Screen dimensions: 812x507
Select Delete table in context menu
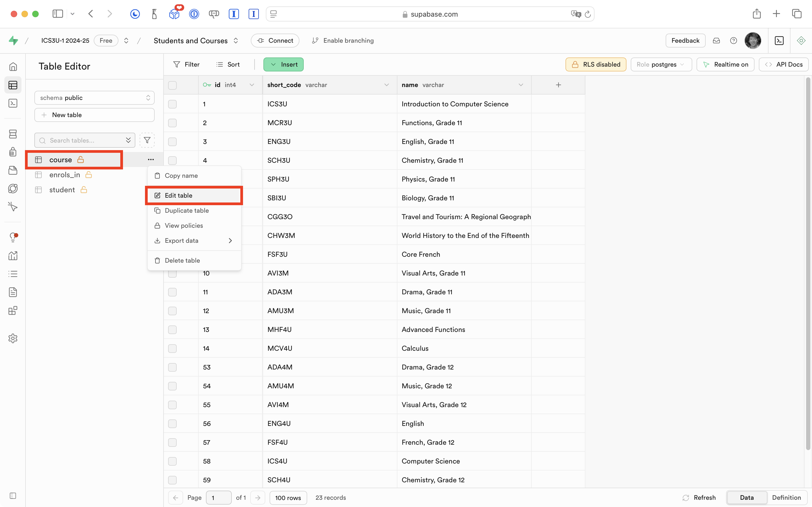pos(182,260)
